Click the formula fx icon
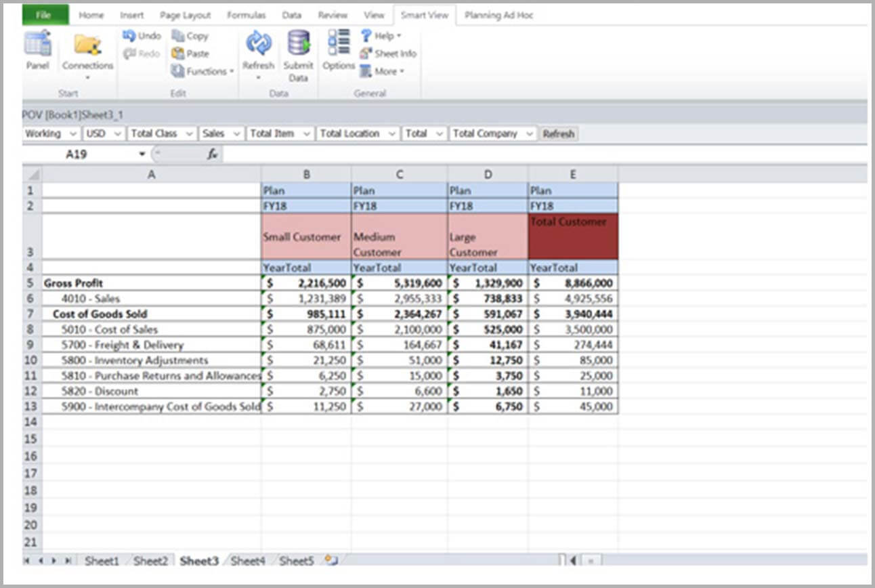875x588 pixels. click(212, 154)
